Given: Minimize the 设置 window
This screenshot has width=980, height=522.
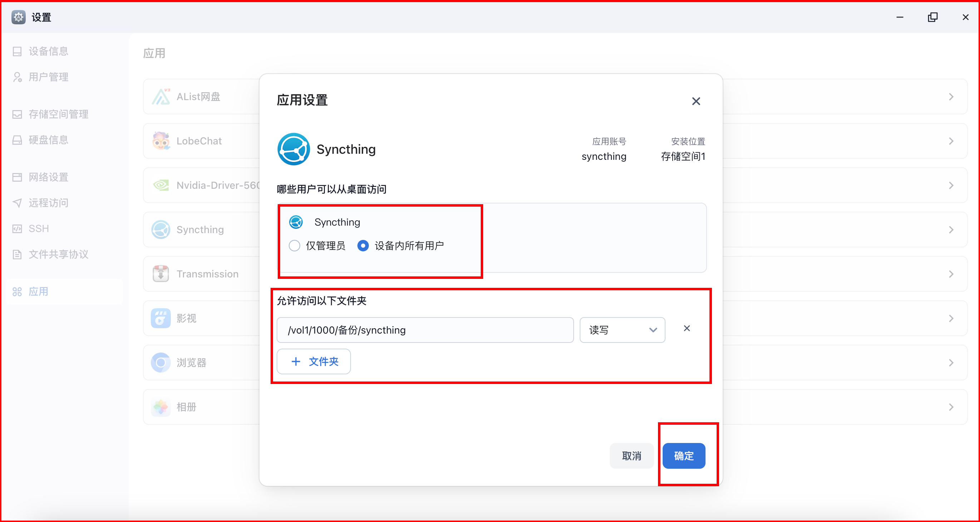Looking at the screenshot, I should (x=900, y=17).
